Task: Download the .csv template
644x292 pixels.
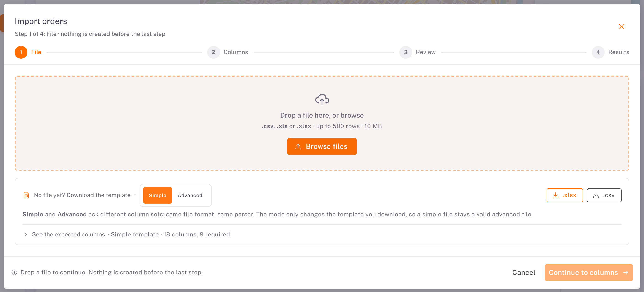Action: pos(604,195)
